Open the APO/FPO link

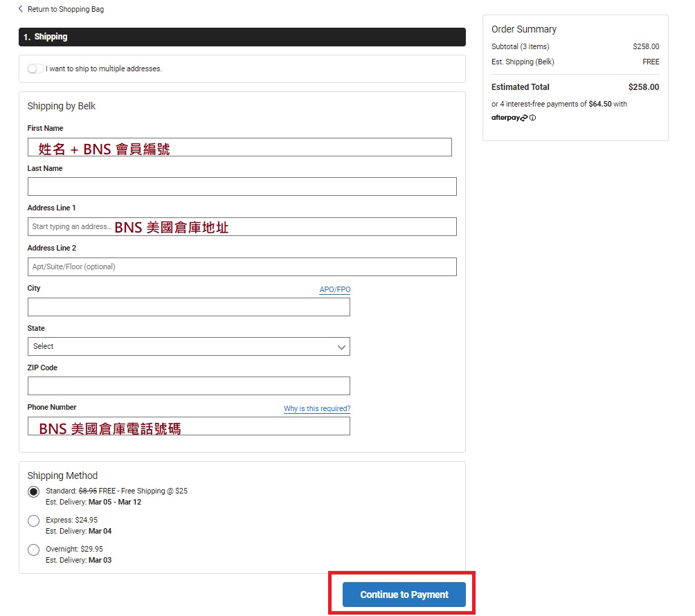click(334, 289)
